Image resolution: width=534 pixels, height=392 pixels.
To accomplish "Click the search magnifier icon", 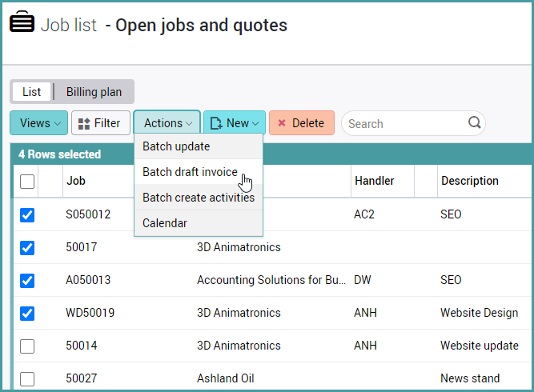I will tap(474, 123).
